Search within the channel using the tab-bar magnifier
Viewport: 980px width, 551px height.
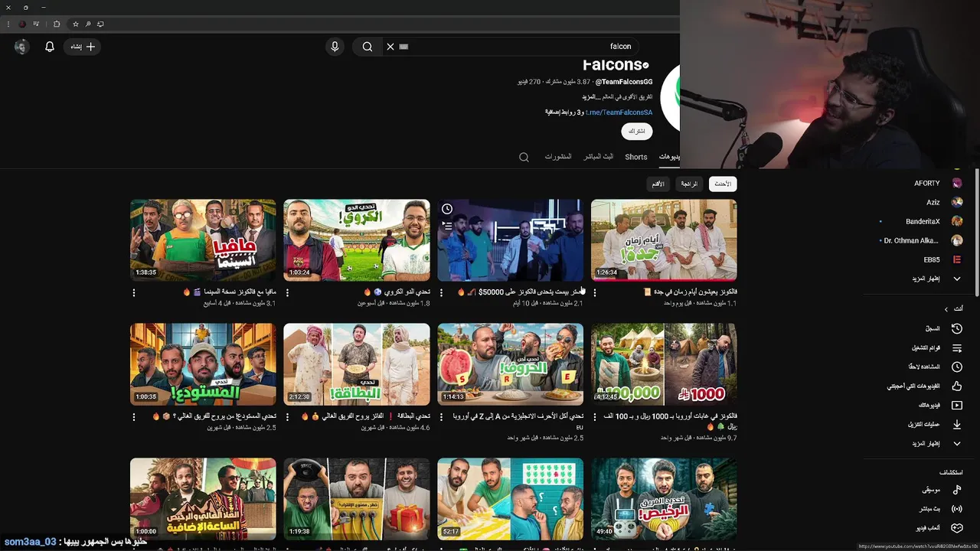[524, 157]
